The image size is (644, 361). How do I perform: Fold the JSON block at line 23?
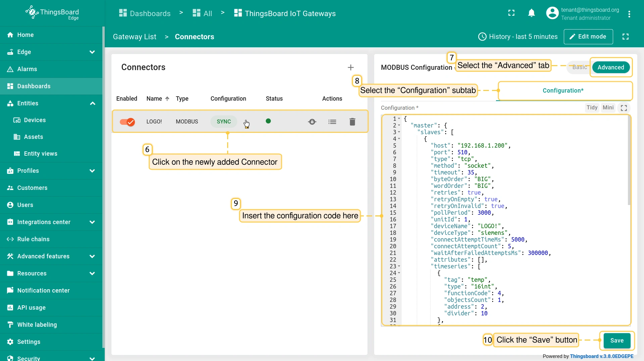(x=399, y=266)
